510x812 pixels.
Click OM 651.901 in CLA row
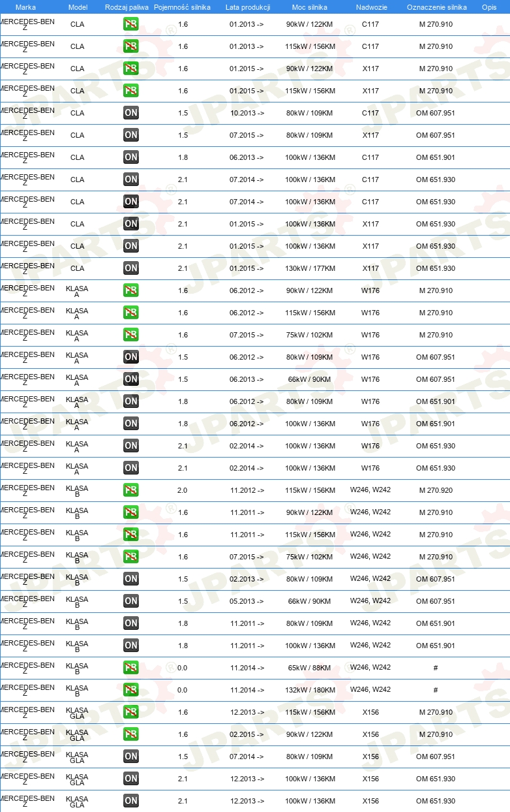click(436, 157)
